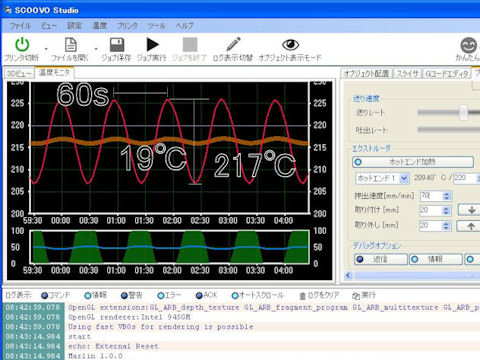Image resolution: width=480 pixels, height=360 pixels.
Task: Start the job with the black play icon
Action: (152, 45)
